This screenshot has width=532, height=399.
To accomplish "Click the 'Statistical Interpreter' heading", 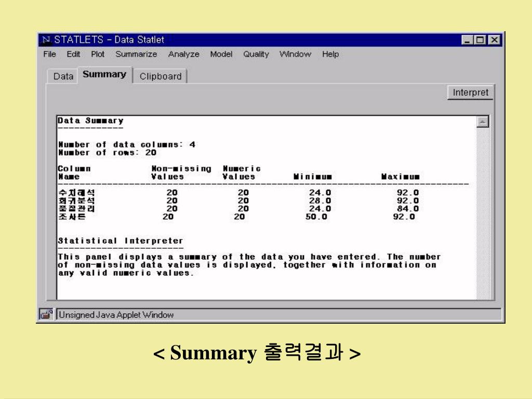I will click(x=121, y=241).
